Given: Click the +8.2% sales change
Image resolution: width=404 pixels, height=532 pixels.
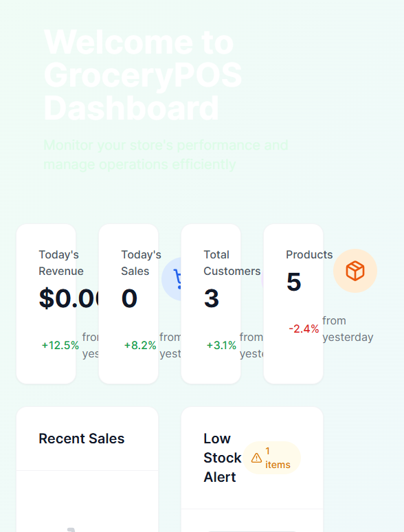Looking at the screenshot, I should tap(140, 346).
